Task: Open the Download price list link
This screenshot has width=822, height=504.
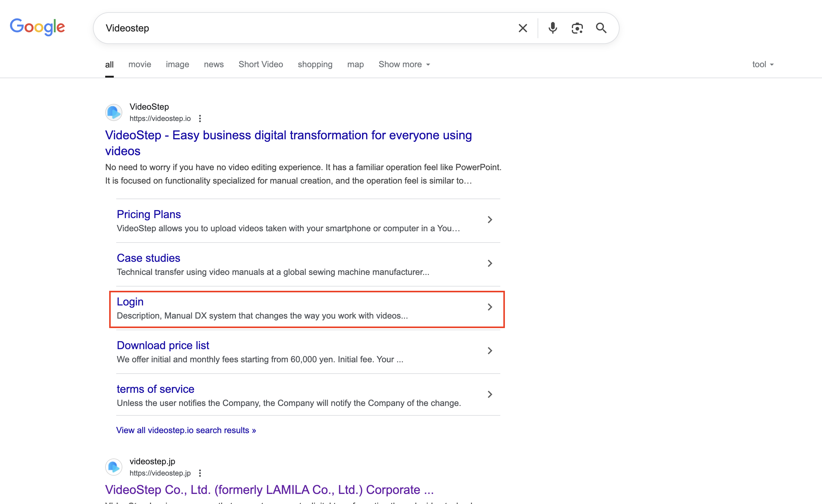Action: (x=163, y=345)
